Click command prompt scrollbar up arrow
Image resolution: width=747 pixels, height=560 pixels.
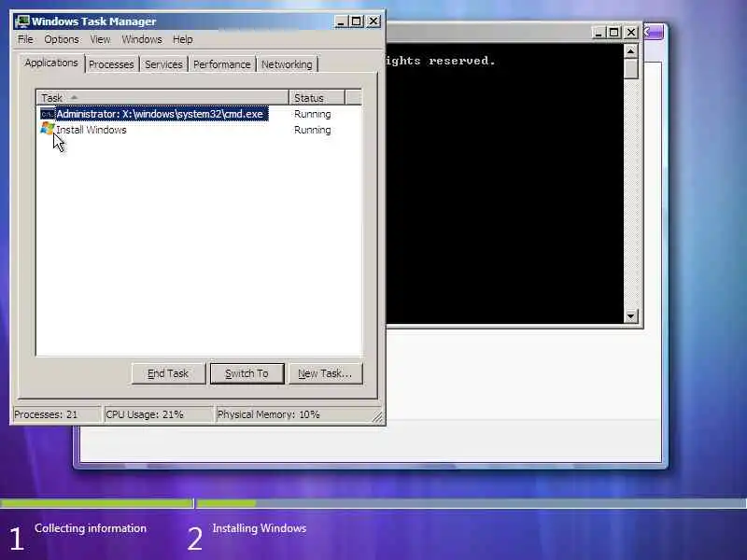click(x=631, y=51)
